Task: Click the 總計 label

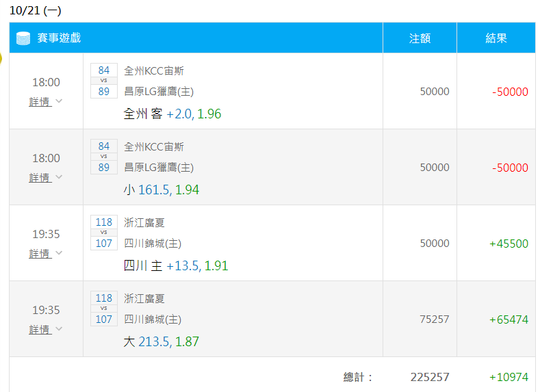Action: [358, 377]
